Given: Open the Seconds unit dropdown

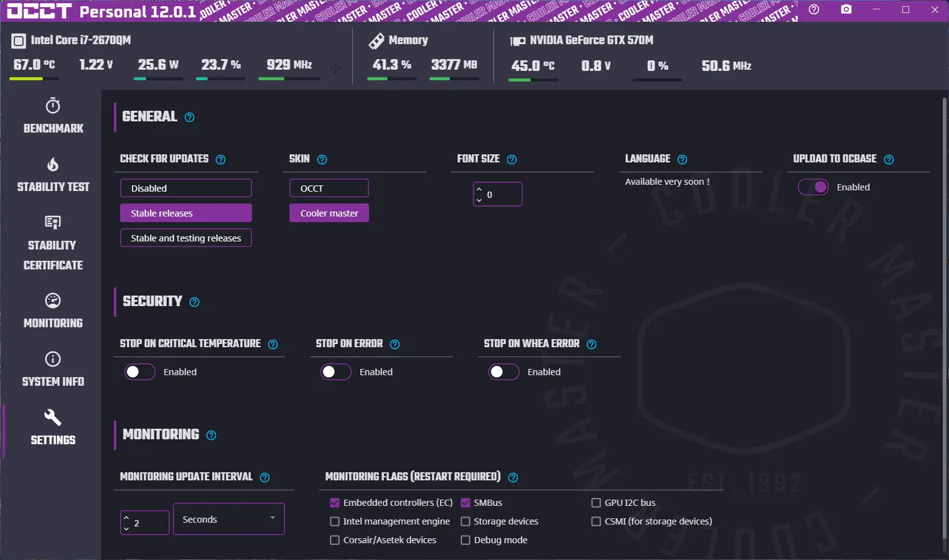Looking at the screenshot, I should coord(229,519).
